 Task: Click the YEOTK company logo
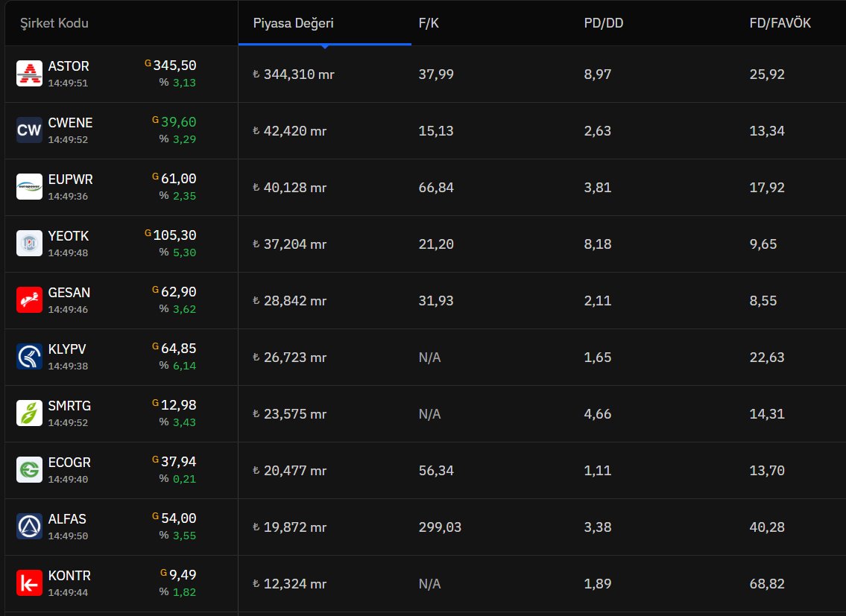point(29,244)
